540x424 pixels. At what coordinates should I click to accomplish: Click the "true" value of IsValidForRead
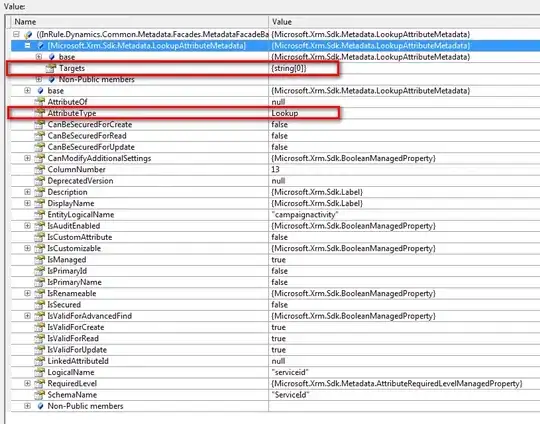(x=279, y=338)
